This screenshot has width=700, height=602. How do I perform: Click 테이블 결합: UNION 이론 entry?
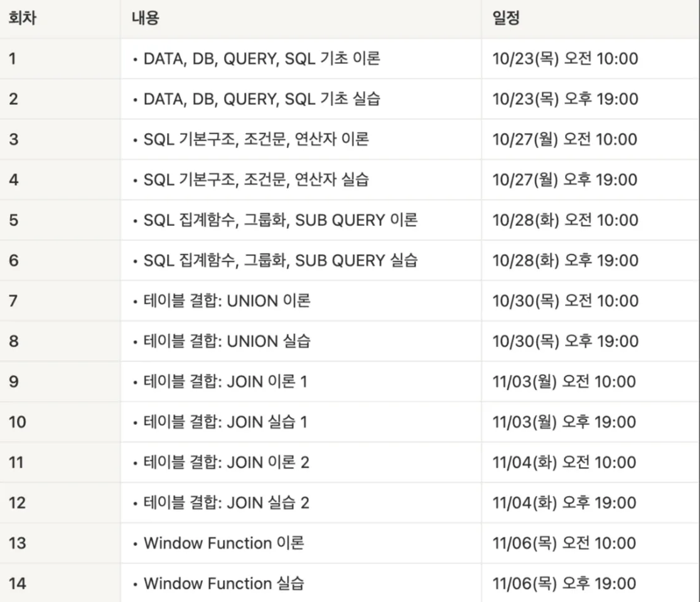(227, 301)
